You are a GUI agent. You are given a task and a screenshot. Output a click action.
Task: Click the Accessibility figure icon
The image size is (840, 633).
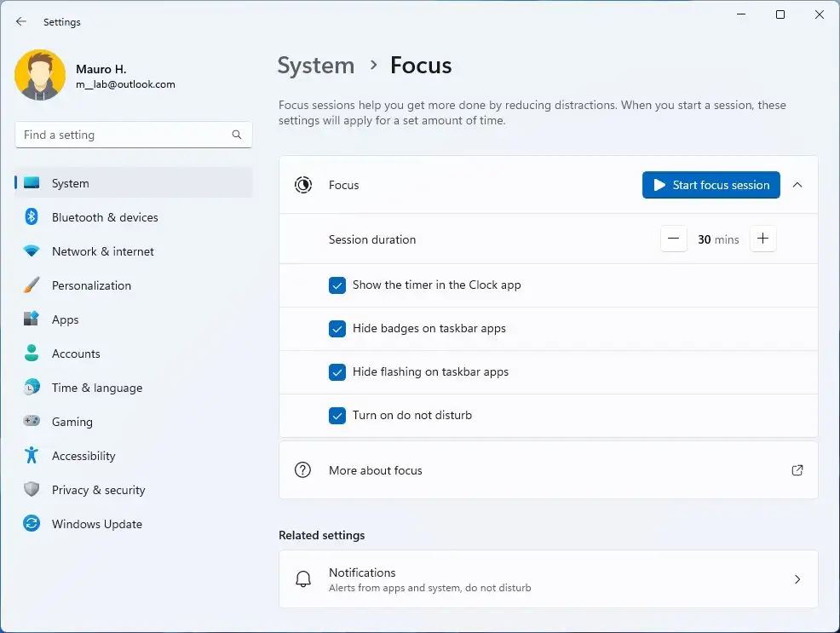point(32,456)
